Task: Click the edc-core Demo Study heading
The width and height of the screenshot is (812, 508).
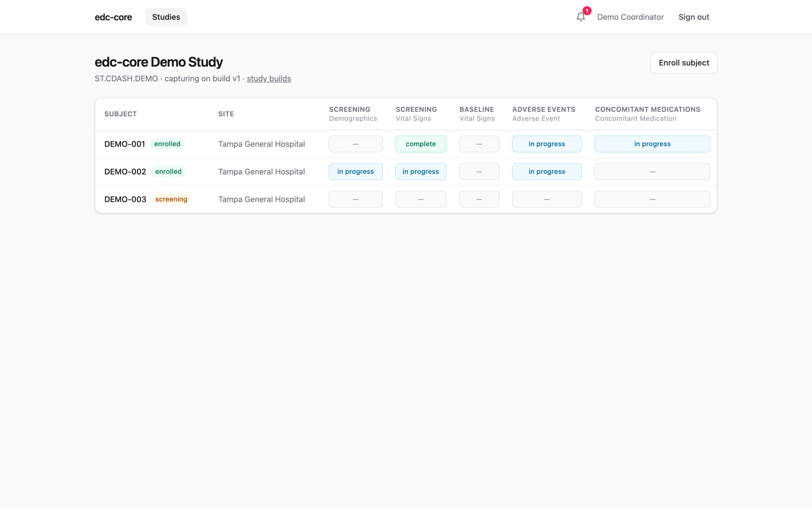Action: pos(159,62)
